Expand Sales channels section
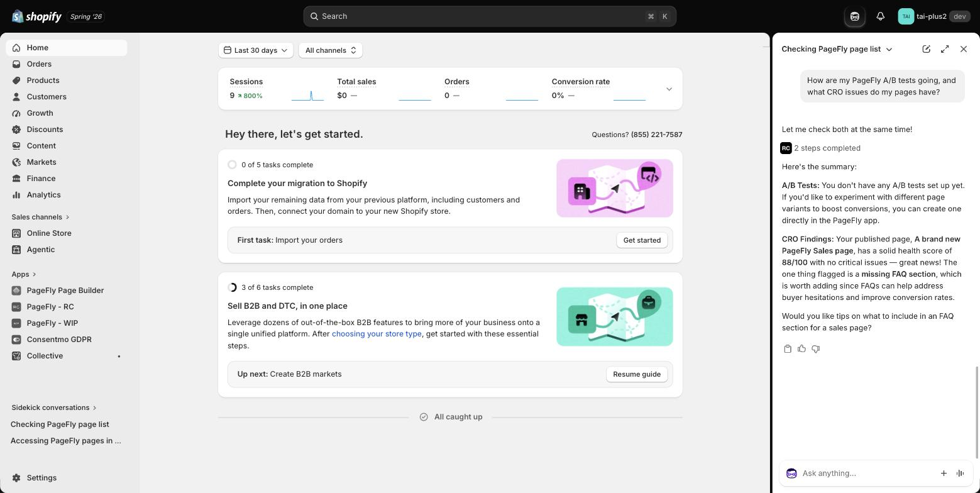Viewport: 980px width, 493px height. [x=40, y=217]
